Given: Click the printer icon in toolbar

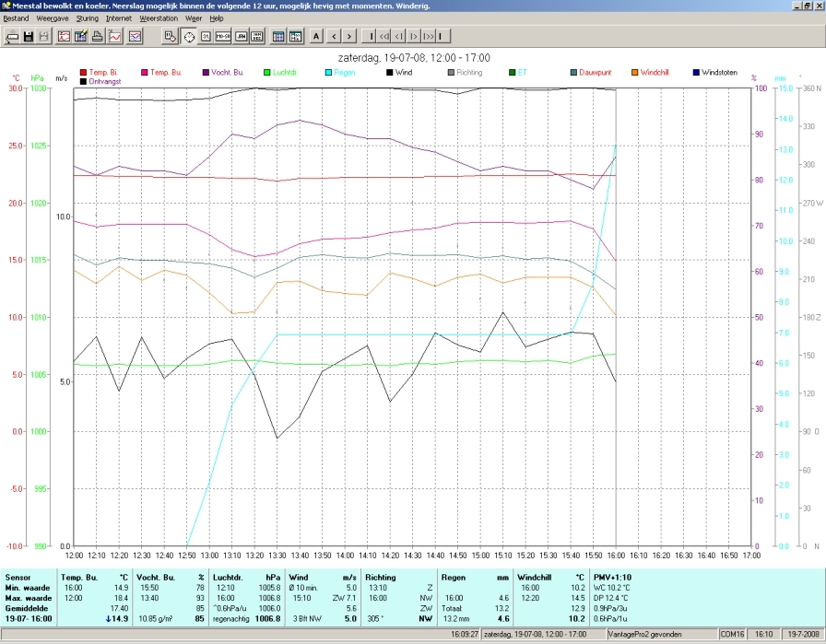Looking at the screenshot, I should click(98, 36).
